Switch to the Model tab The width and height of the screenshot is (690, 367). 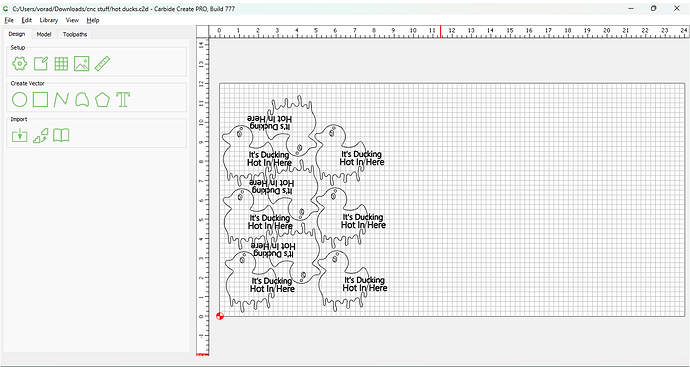44,34
